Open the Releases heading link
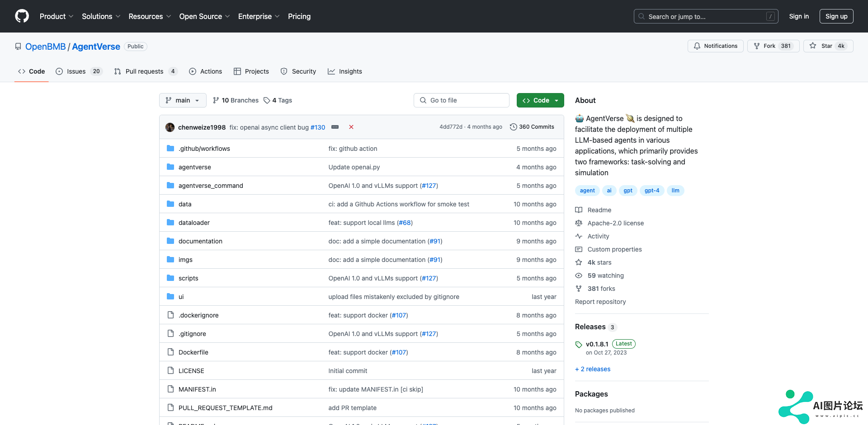868x425 pixels. tap(590, 327)
